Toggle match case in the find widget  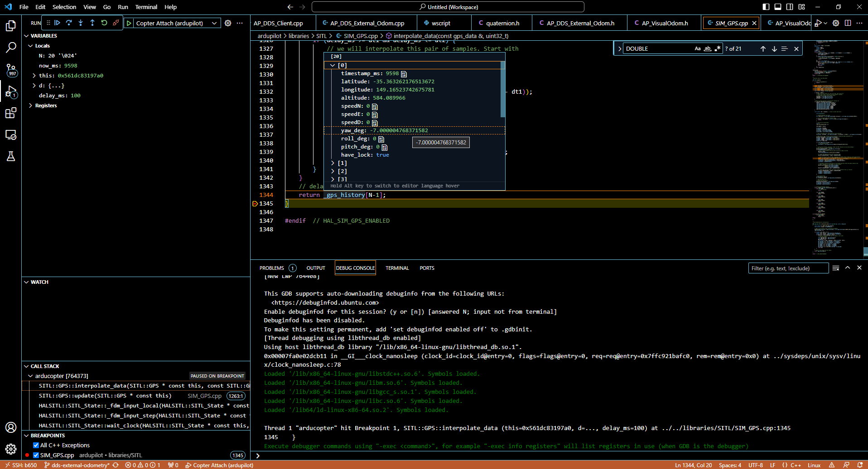(698, 48)
